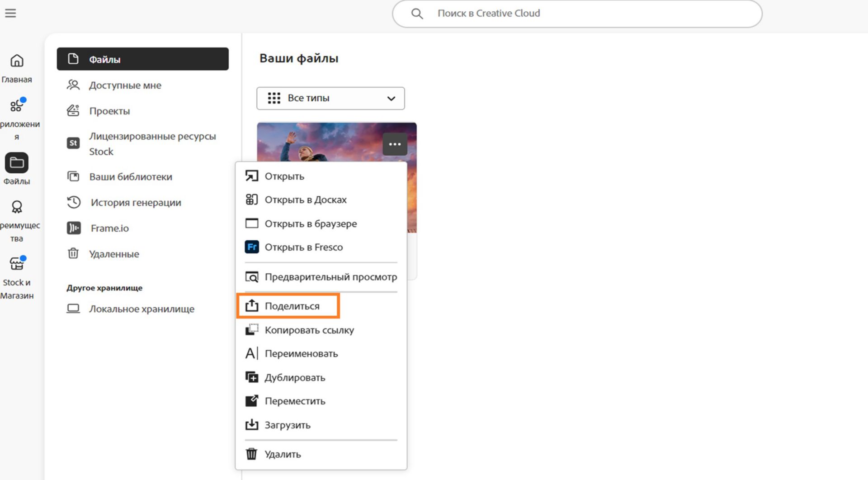Image resolution: width=868 pixels, height=480 pixels.
Task: Open Доступные мне in sidebar
Action: click(x=143, y=85)
